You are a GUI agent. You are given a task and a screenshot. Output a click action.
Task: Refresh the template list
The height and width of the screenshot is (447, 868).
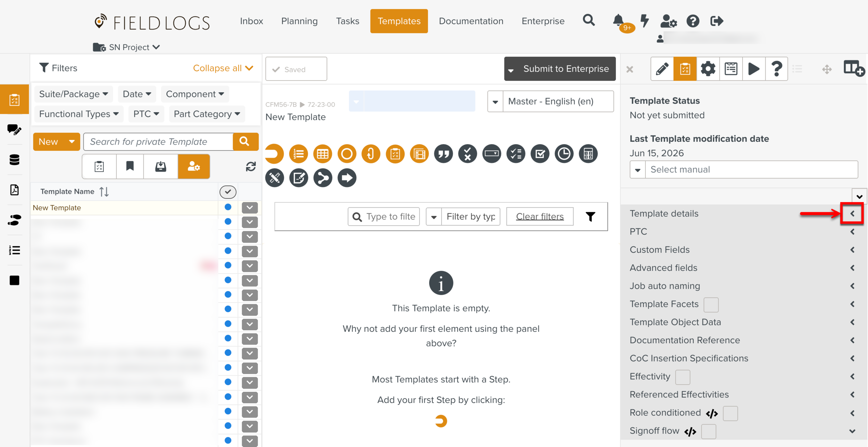coord(251,167)
